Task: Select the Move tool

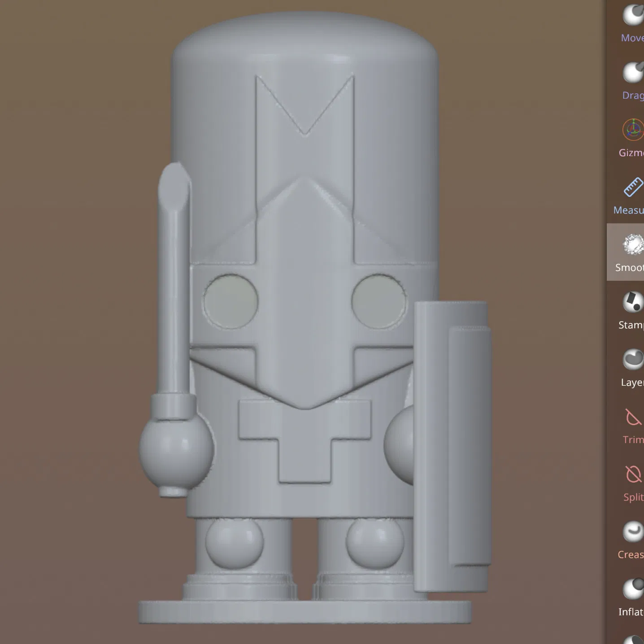Action: (632, 22)
